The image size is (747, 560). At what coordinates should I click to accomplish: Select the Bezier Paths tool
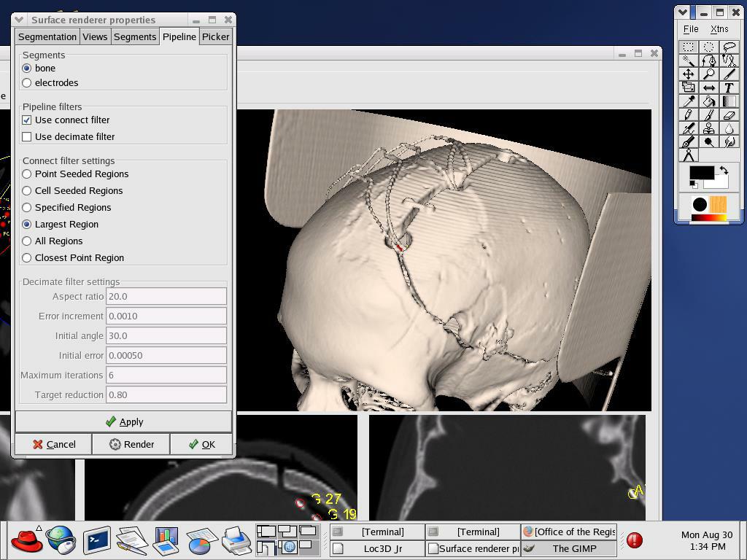(x=709, y=61)
